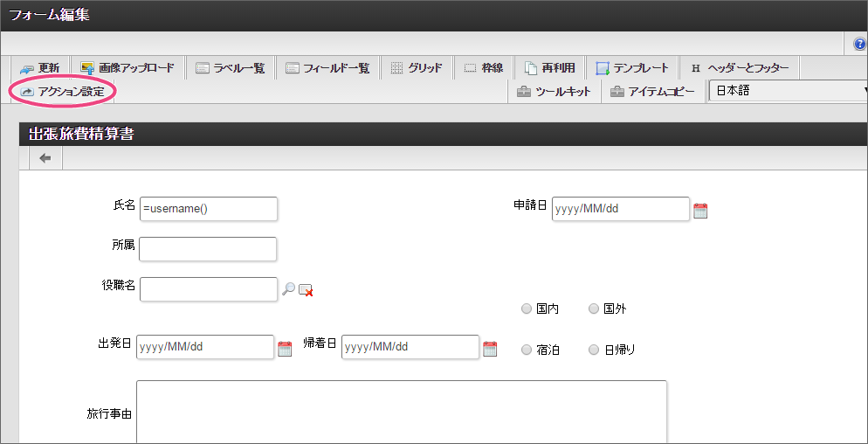The width and height of the screenshot is (868, 444).
Task: Click the 申請日 date field
Action: tap(621, 209)
